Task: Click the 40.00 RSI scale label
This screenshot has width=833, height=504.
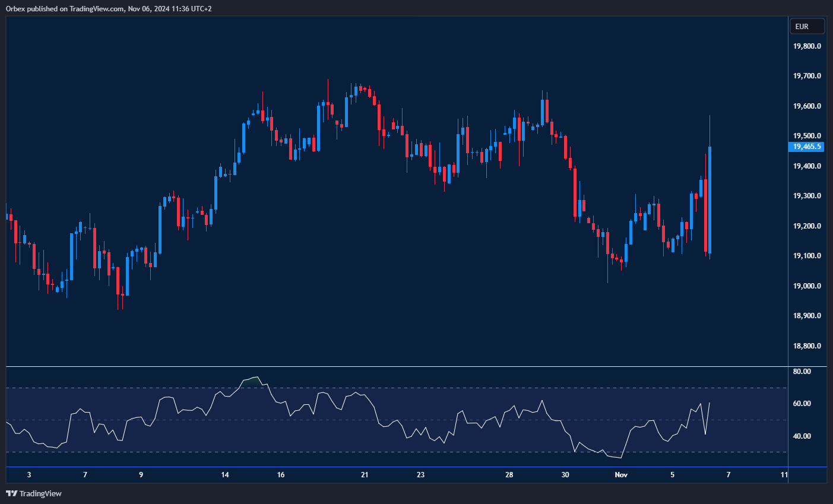Action: click(x=802, y=436)
